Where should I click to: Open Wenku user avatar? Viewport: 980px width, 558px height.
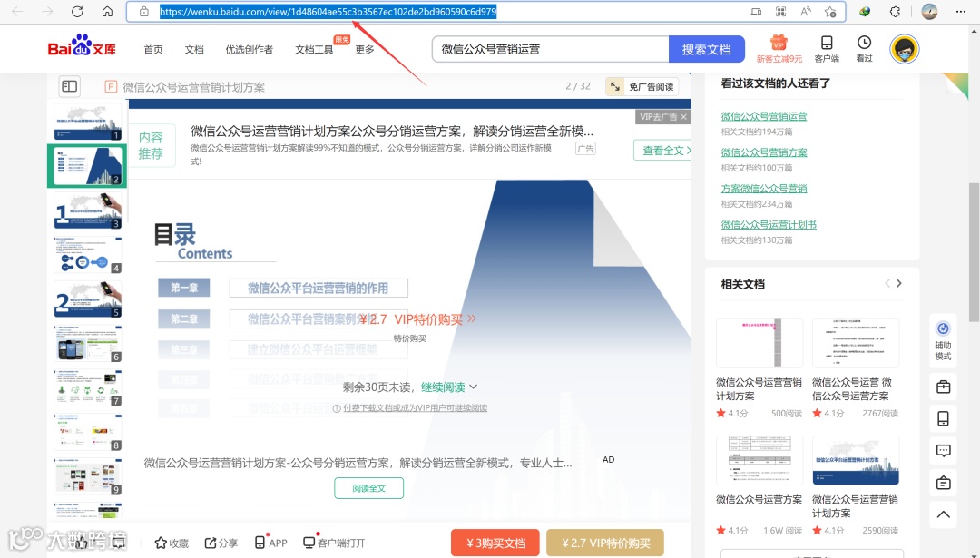[904, 49]
